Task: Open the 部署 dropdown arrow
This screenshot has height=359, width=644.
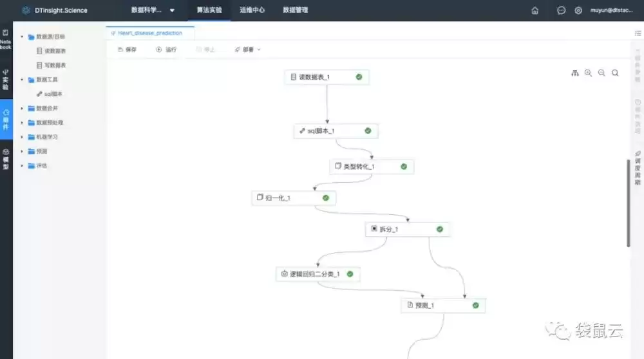Action: click(259, 50)
